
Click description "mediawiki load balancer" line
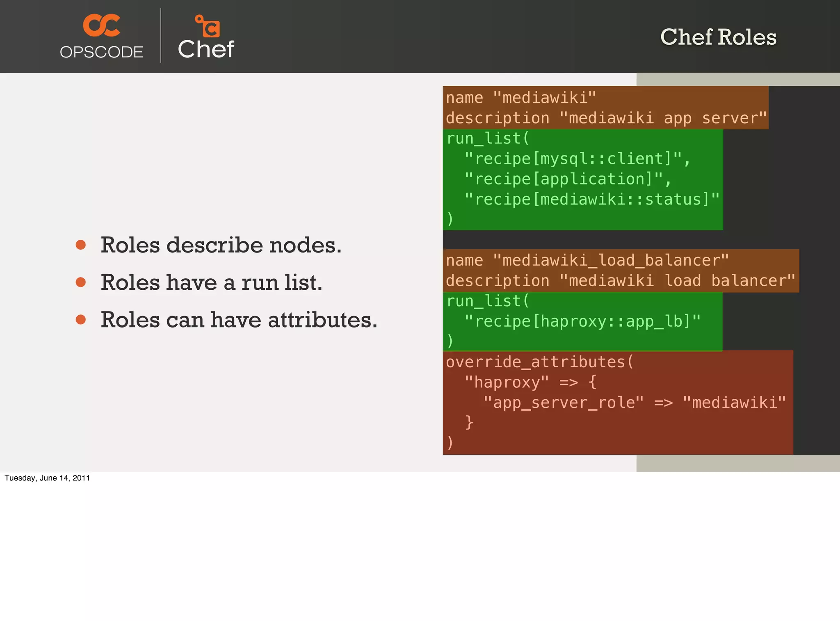621,281
